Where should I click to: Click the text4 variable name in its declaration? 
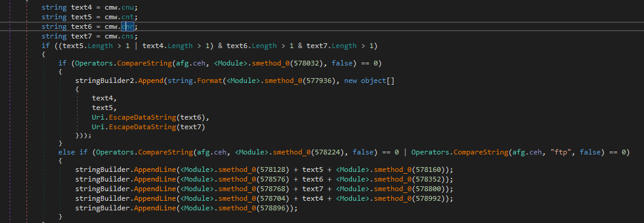(81, 7)
